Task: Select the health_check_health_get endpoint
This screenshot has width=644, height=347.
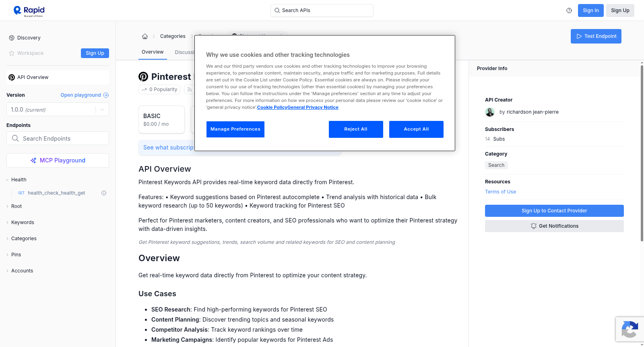Action: coord(56,193)
